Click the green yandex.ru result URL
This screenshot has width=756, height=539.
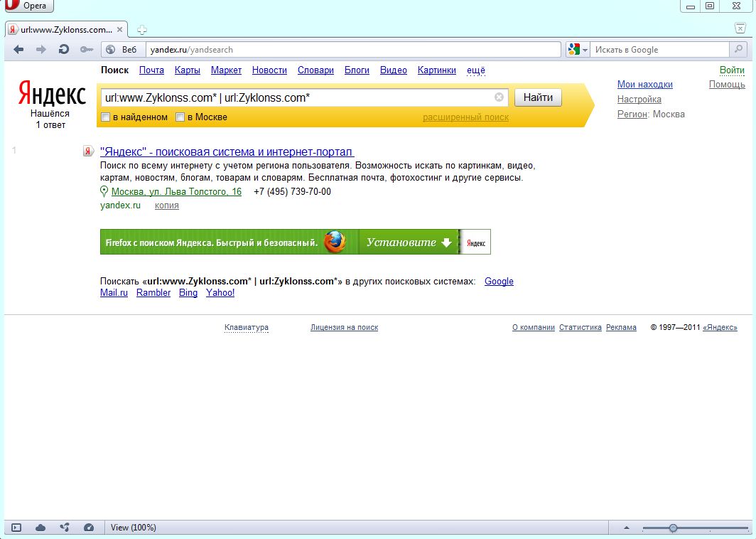coord(121,206)
